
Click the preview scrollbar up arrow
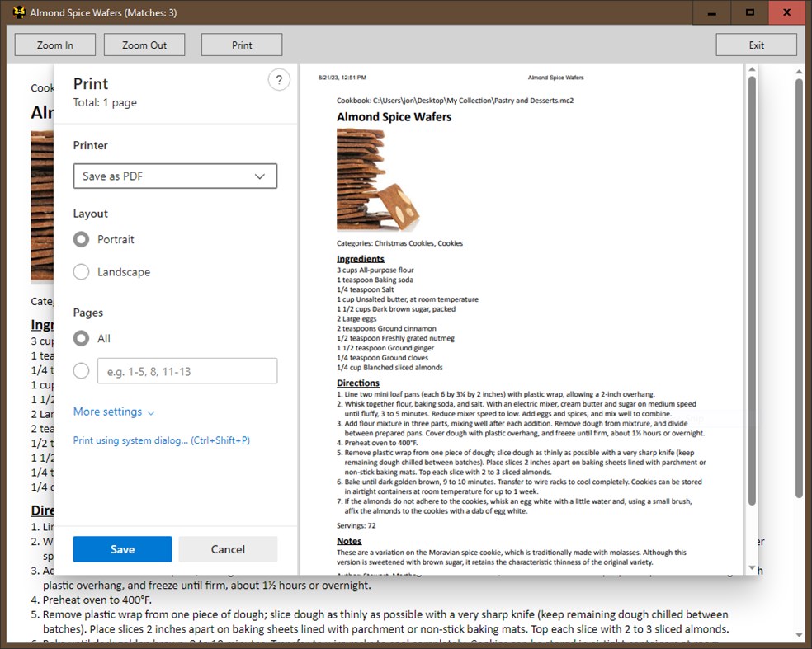coord(752,70)
